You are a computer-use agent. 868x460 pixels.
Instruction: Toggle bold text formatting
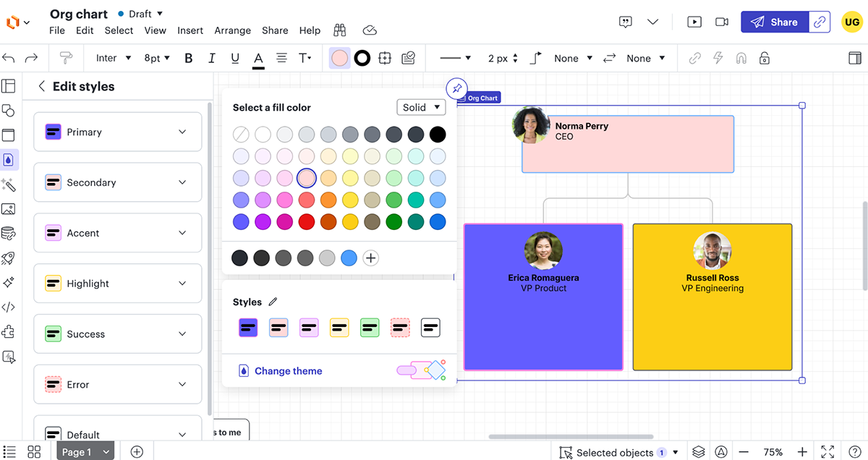189,59
